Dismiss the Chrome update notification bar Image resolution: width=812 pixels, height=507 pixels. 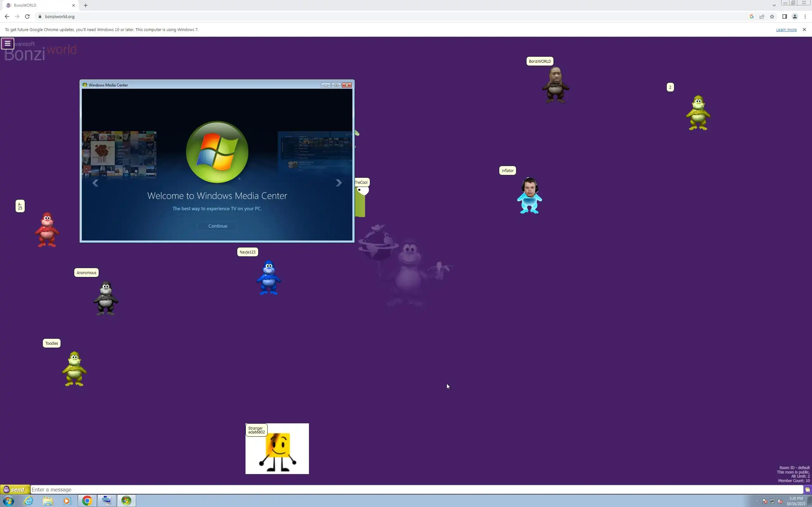[804, 29]
